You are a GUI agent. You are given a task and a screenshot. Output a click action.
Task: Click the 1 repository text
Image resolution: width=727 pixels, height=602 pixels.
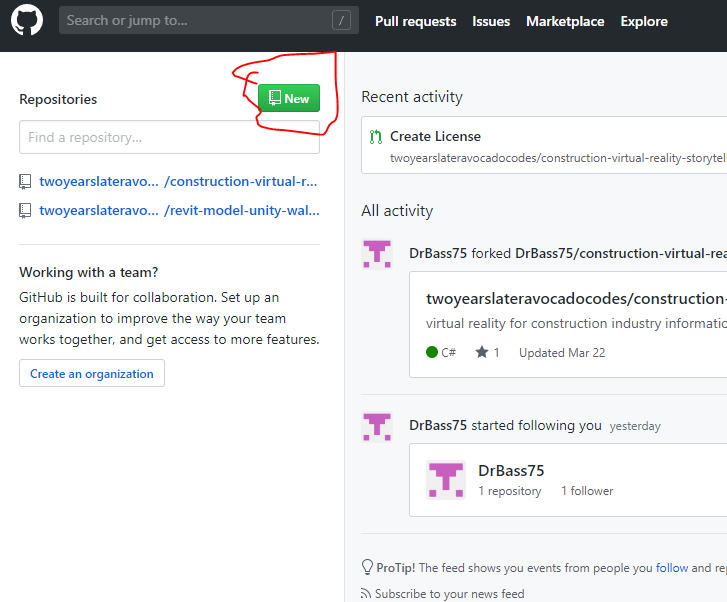click(x=510, y=491)
